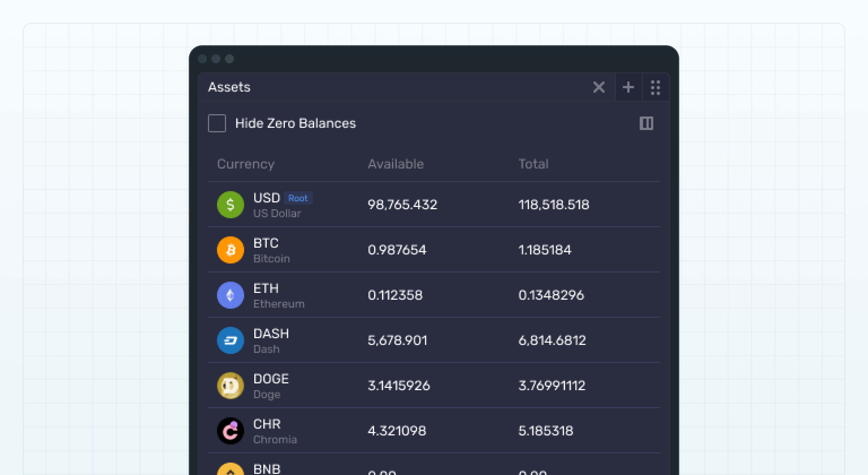
Task: Click the orange Bitcoin coin icon
Action: point(231,250)
